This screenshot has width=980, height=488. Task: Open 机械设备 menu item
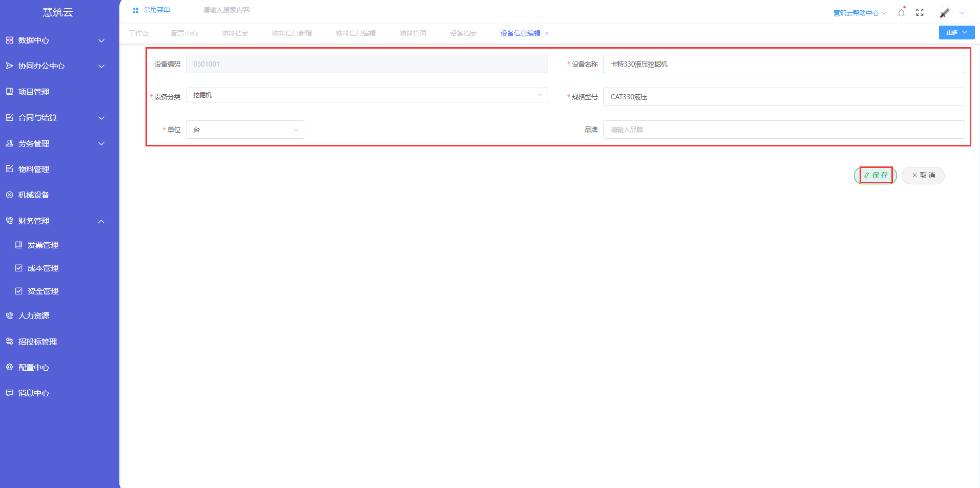[34, 195]
